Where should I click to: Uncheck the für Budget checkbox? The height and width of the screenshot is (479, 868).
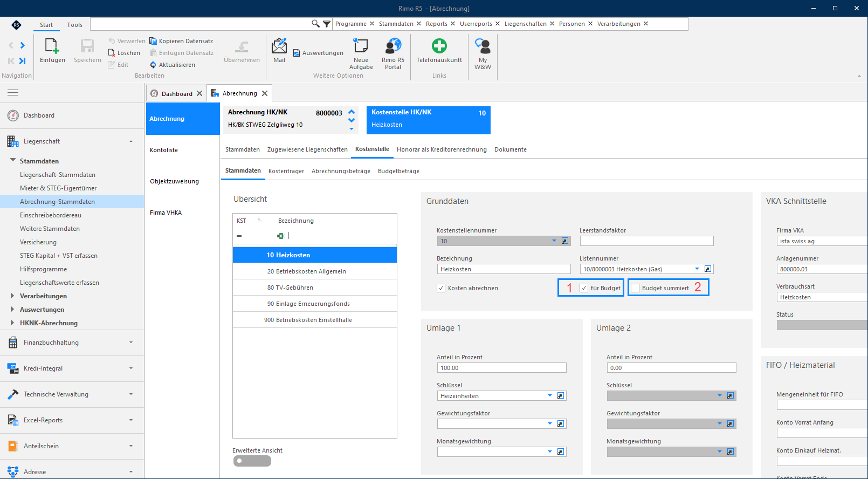(x=584, y=288)
